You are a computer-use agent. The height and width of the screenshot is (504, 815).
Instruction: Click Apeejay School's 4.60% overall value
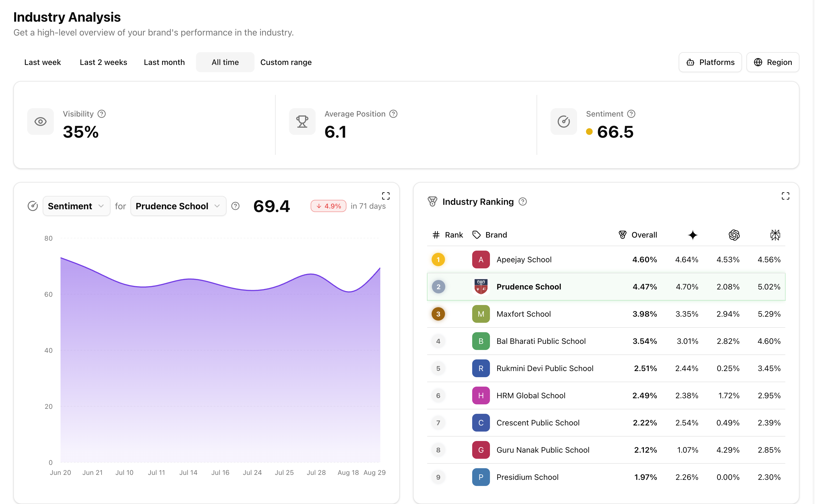tap(645, 260)
